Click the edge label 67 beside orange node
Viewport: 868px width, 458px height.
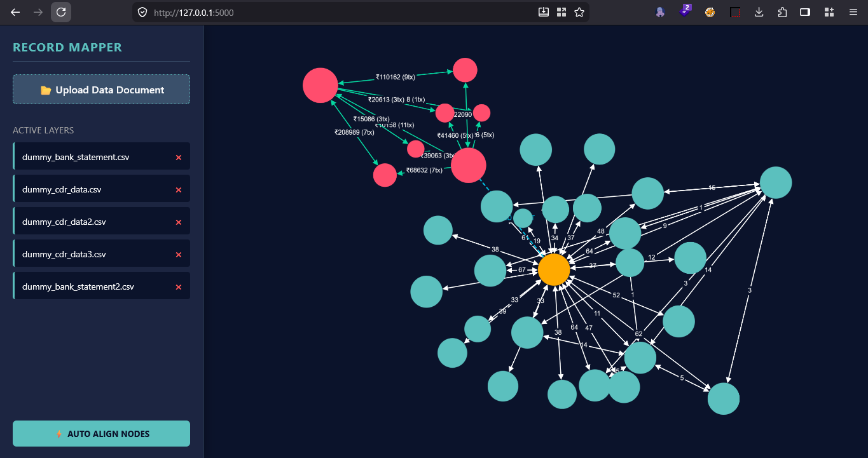522,270
